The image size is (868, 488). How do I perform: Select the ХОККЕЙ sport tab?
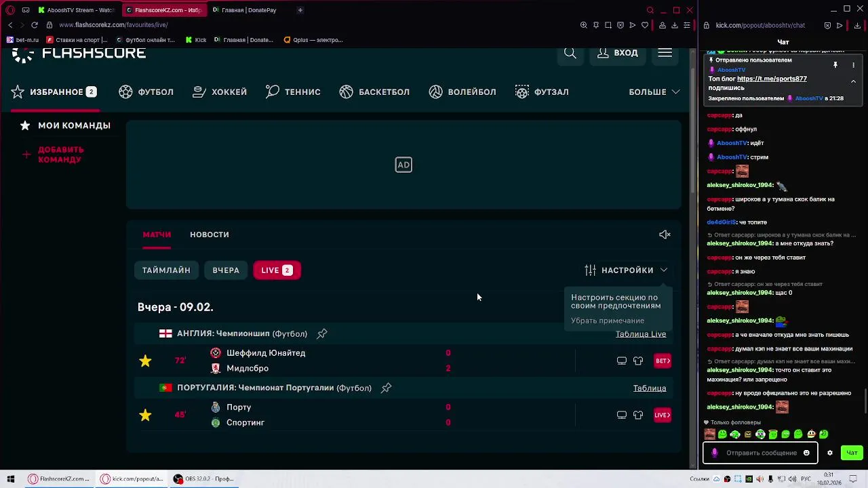coord(220,91)
